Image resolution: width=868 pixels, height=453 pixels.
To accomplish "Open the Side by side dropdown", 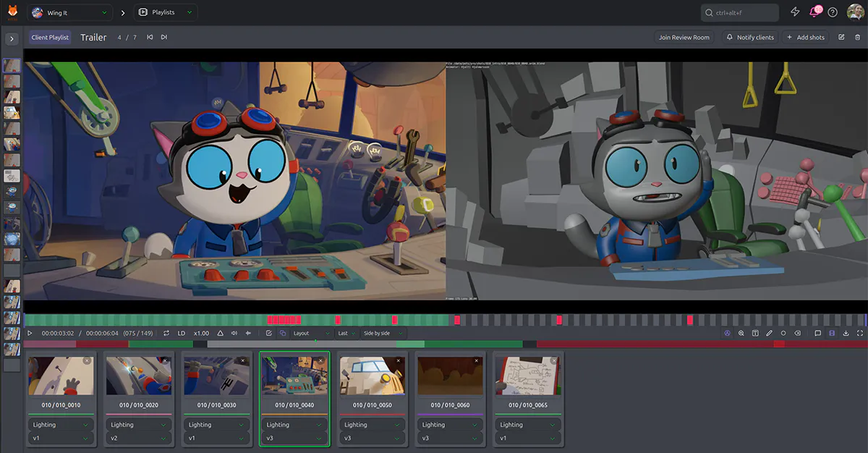I will click(x=383, y=333).
